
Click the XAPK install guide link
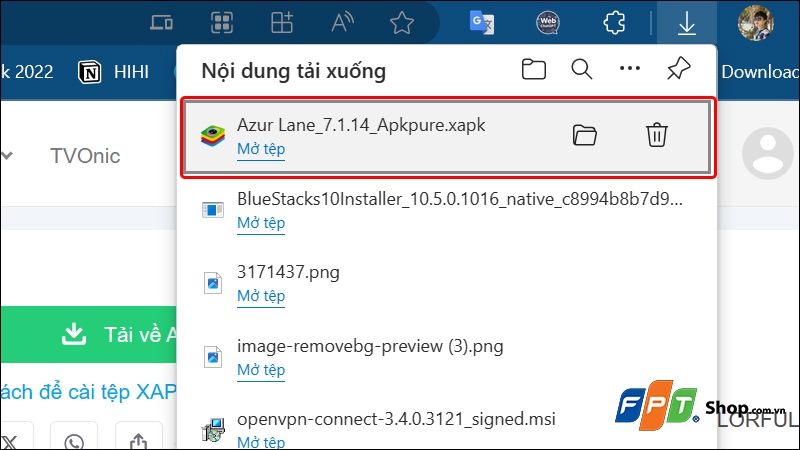click(88, 392)
